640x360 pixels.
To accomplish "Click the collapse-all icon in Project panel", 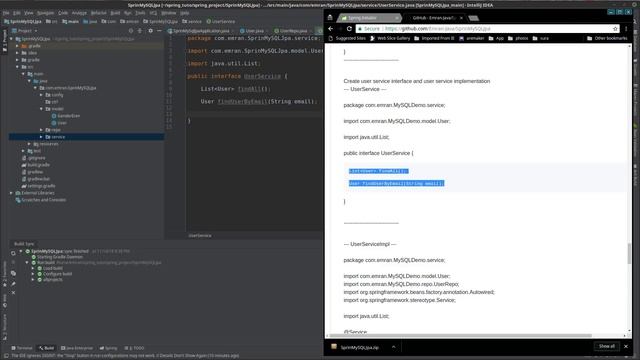I will tap(140, 31).
